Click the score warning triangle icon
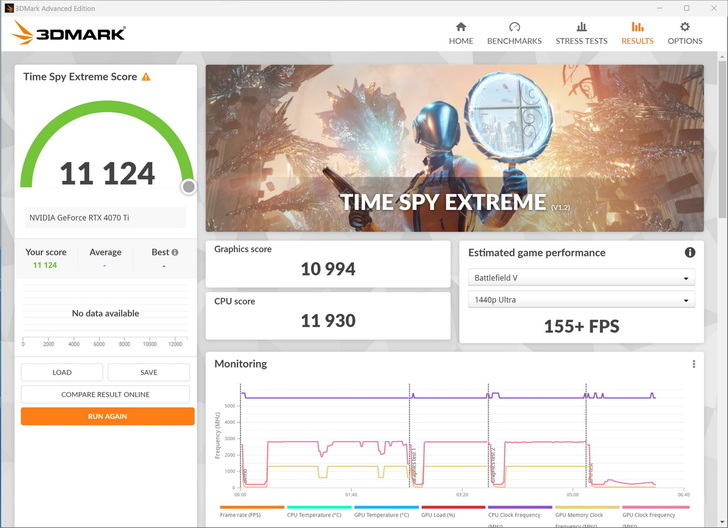 pos(146,77)
